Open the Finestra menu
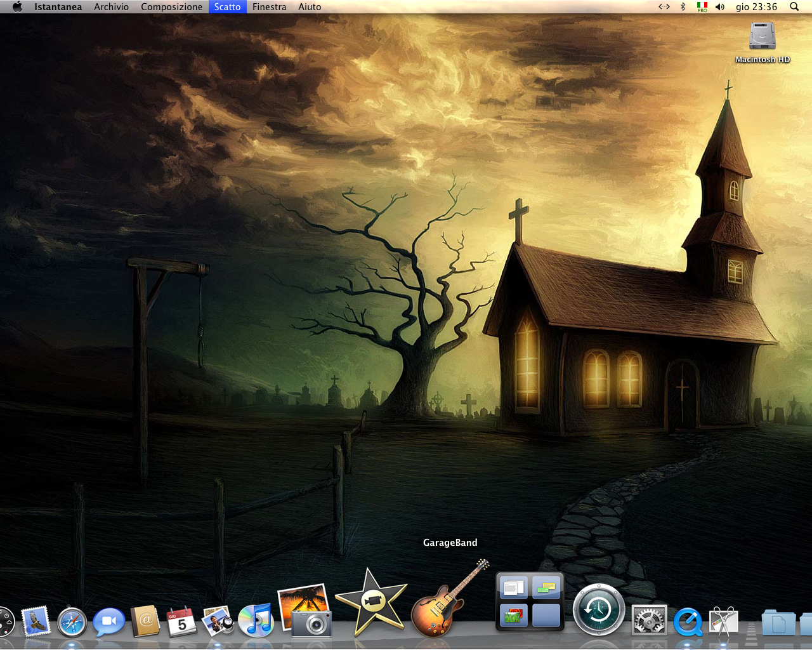 (269, 7)
